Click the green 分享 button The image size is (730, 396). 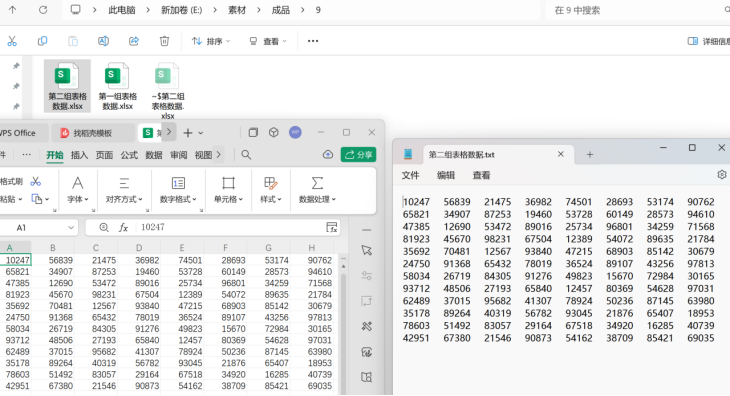pos(358,154)
